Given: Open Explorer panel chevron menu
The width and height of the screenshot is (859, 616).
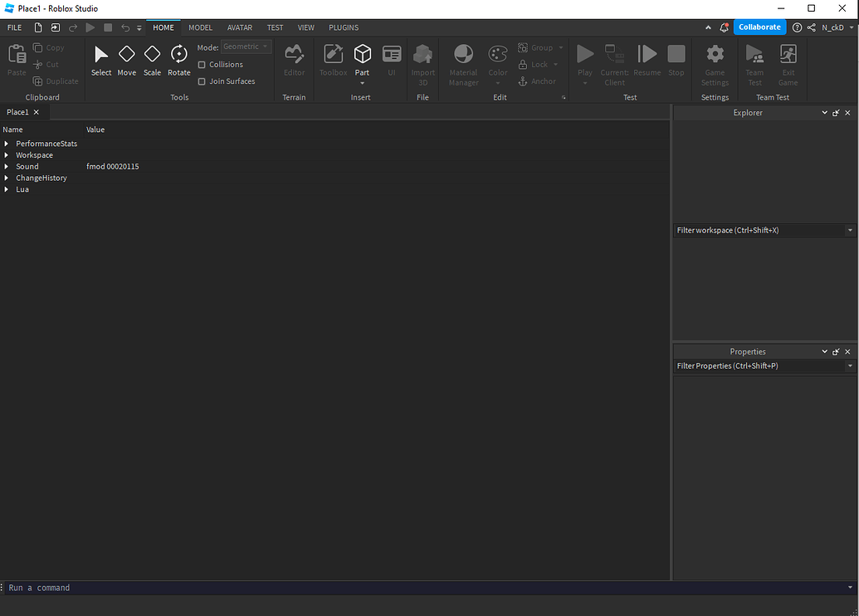Looking at the screenshot, I should [x=824, y=113].
